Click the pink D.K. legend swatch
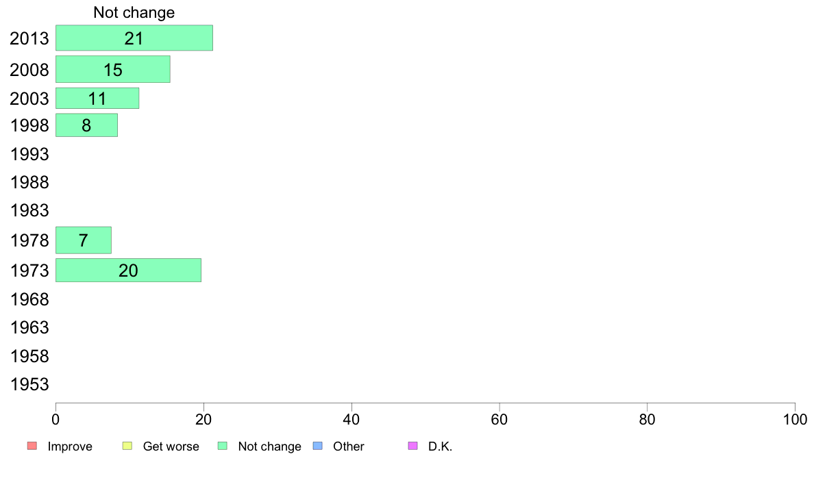 click(412, 446)
